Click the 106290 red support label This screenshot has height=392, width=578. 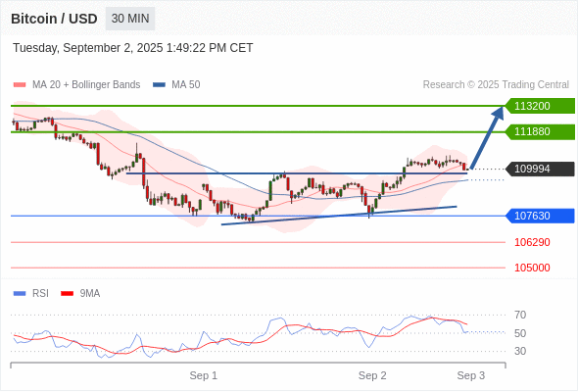(532, 242)
